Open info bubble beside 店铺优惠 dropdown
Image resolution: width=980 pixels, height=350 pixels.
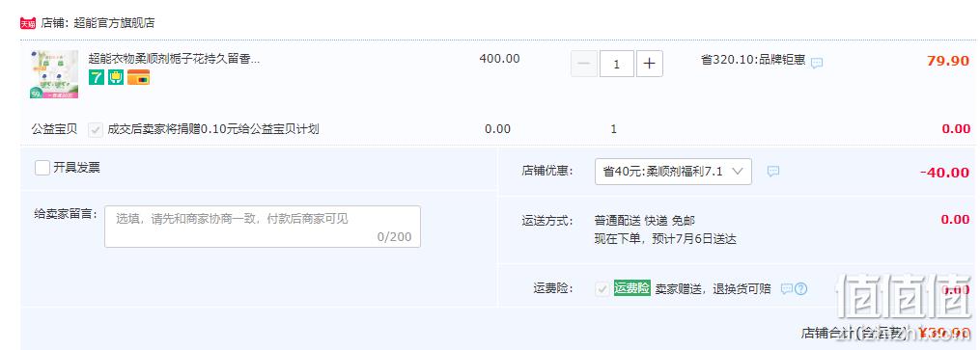pos(773,171)
